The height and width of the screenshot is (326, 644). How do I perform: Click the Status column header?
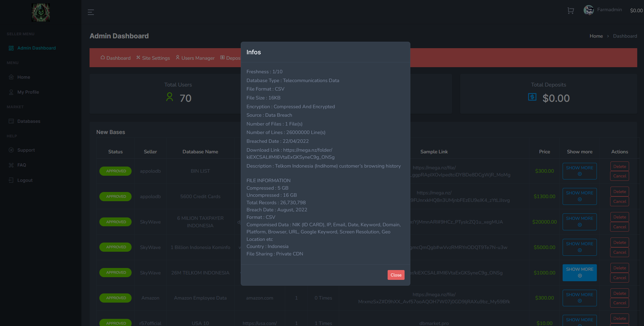[x=115, y=152]
